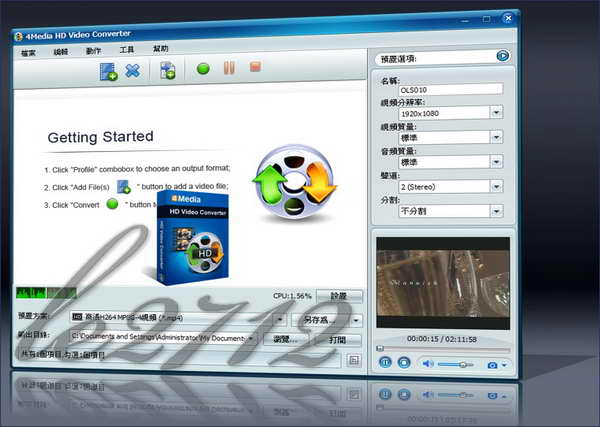Expand the 視頻質量 dropdown
The width and height of the screenshot is (600, 427).
pyautogui.click(x=496, y=137)
